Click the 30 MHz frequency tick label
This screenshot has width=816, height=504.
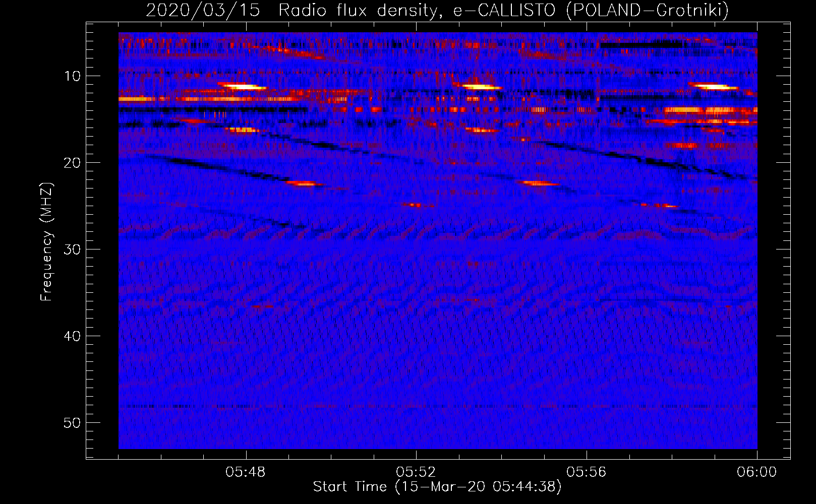click(x=73, y=249)
